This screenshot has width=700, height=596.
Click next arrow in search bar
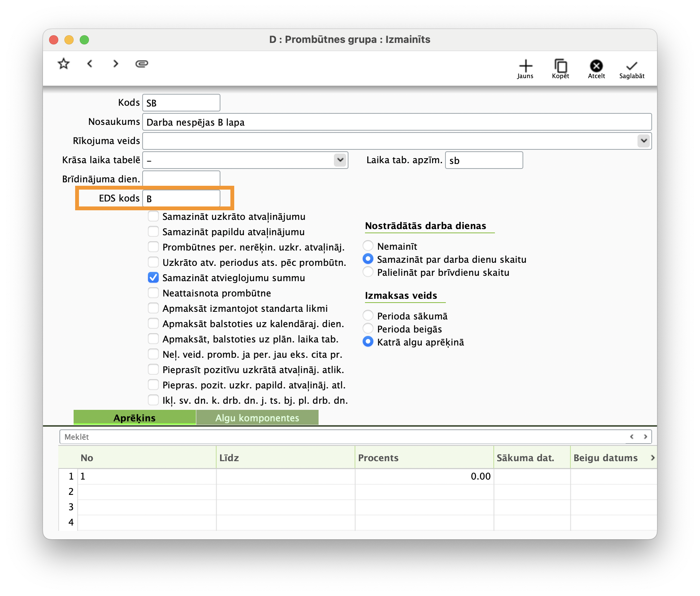coord(646,437)
